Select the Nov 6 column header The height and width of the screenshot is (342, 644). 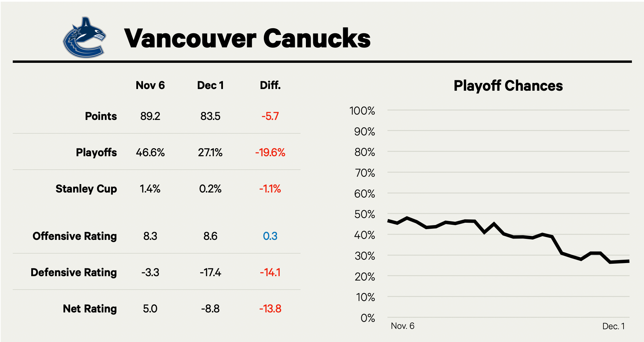click(150, 85)
